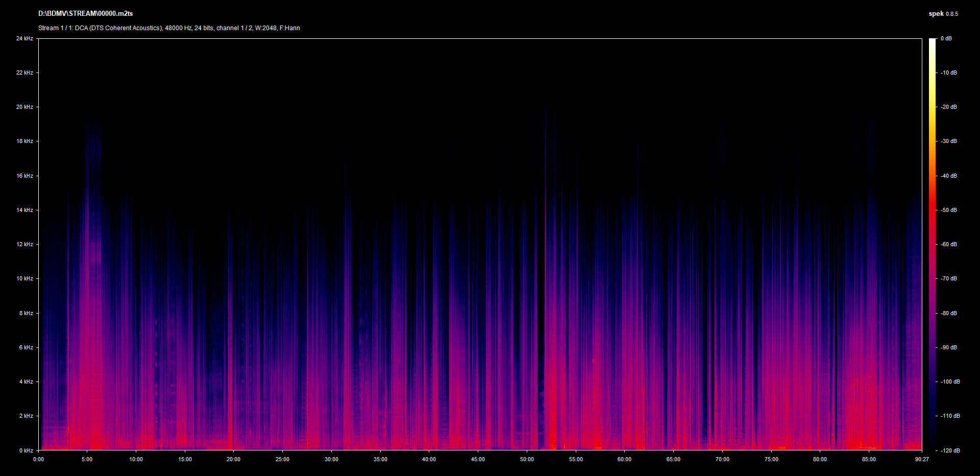Viewport: 980px width, 476px height.
Task: Click the 55:00 time axis marker
Action: 576,459
